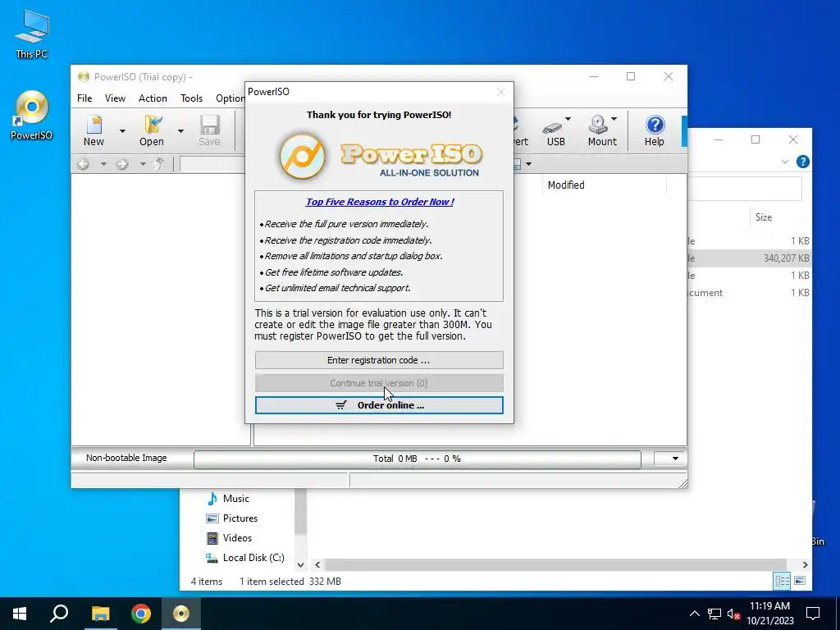Open the Options menu

tap(230, 98)
